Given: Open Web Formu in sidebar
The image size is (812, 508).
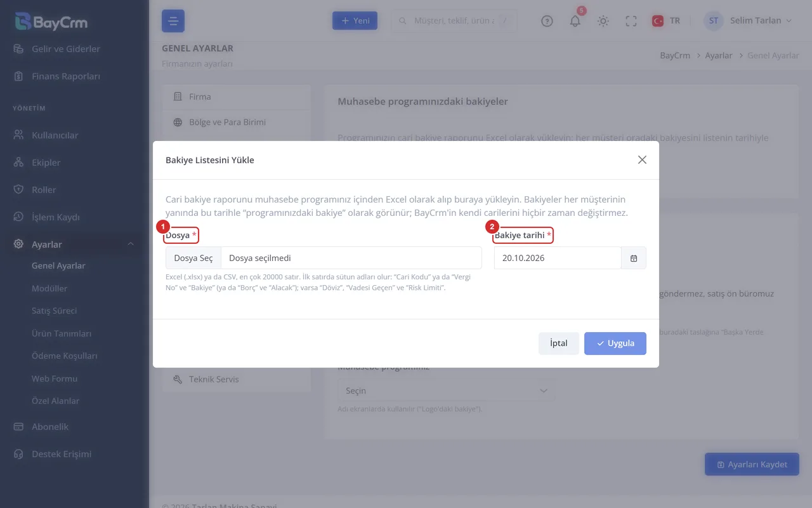Looking at the screenshot, I should 55,378.
